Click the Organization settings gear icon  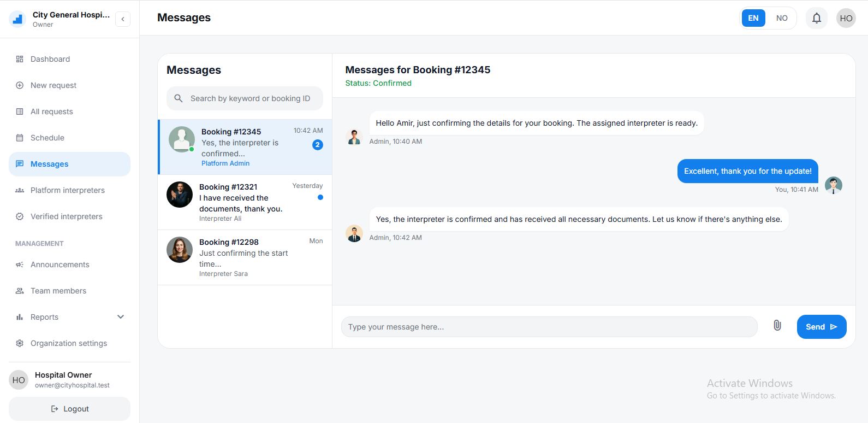pos(20,343)
